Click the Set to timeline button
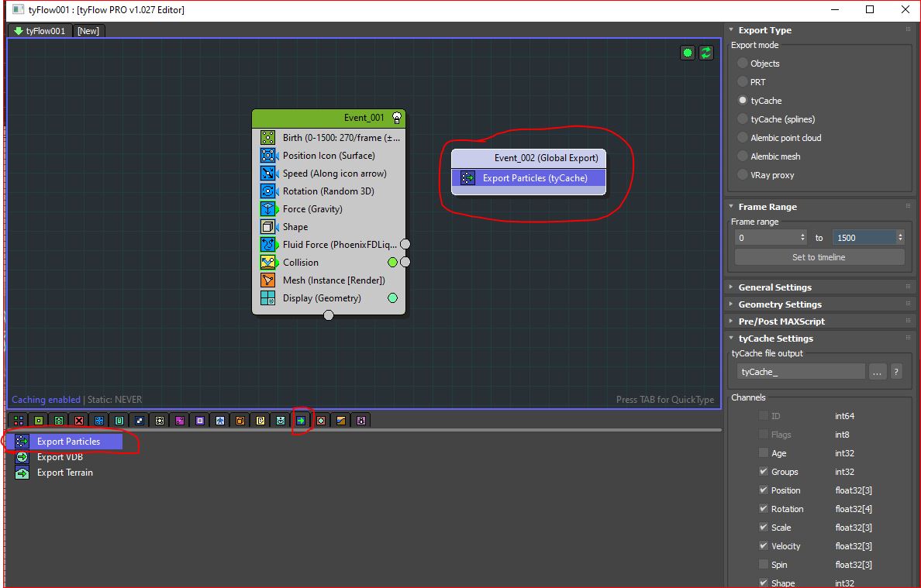921x588 pixels. pos(819,257)
